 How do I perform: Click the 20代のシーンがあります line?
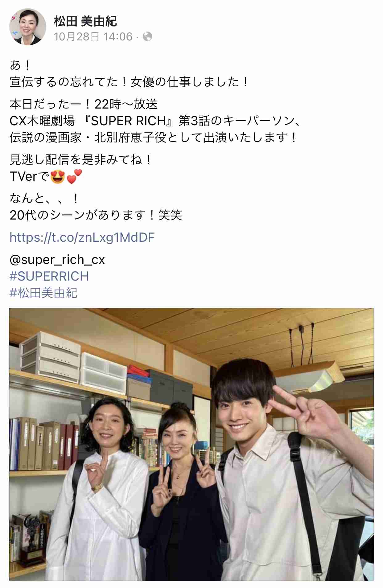point(96,215)
